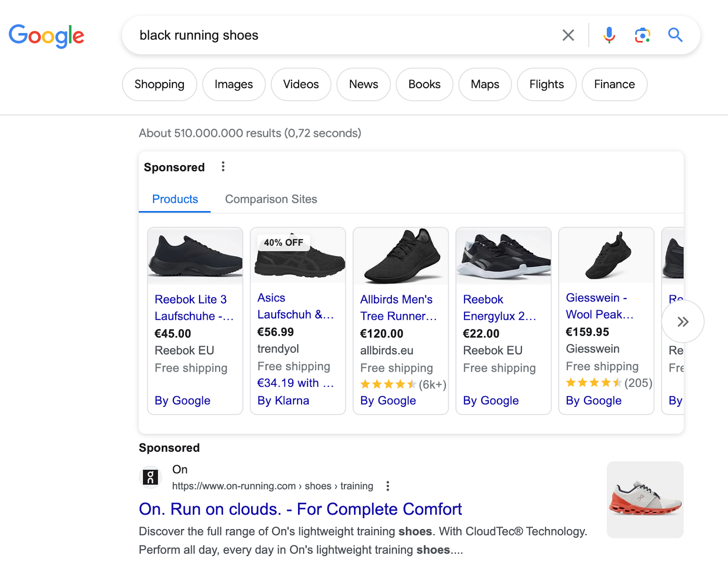The width and height of the screenshot is (728, 570).
Task: Select the Comparison Sites tab
Action: (271, 199)
